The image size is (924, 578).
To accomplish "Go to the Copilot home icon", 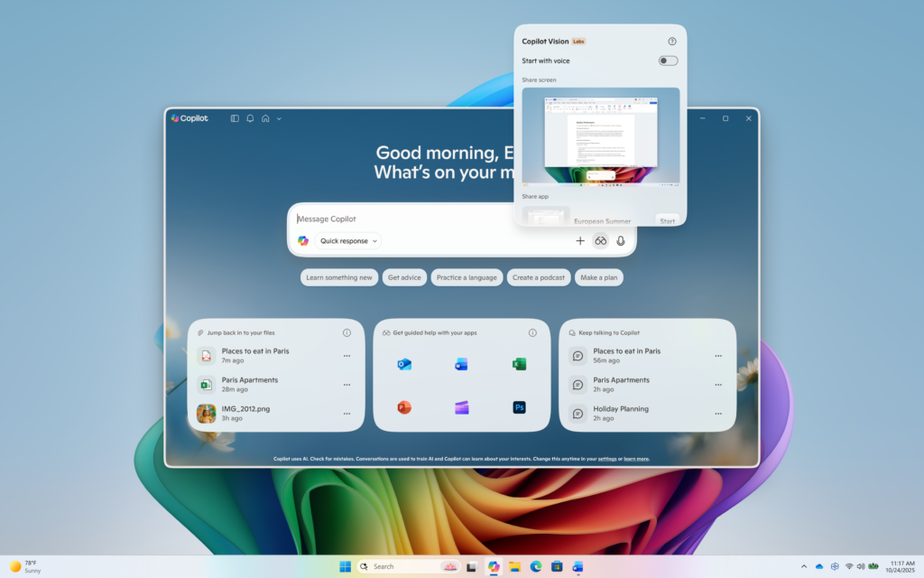I will coord(264,117).
